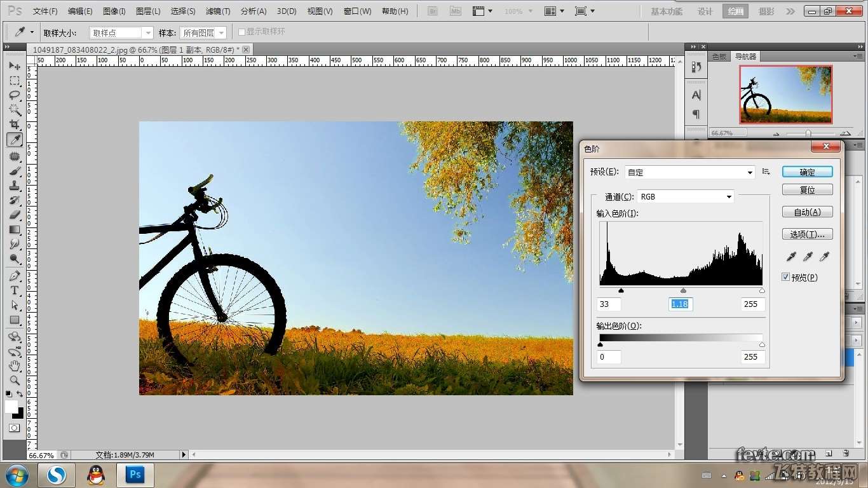Pick the set gray point eyedropper

808,256
